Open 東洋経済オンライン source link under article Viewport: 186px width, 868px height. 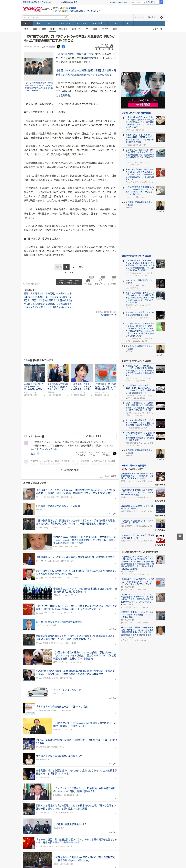pyautogui.click(x=109, y=315)
